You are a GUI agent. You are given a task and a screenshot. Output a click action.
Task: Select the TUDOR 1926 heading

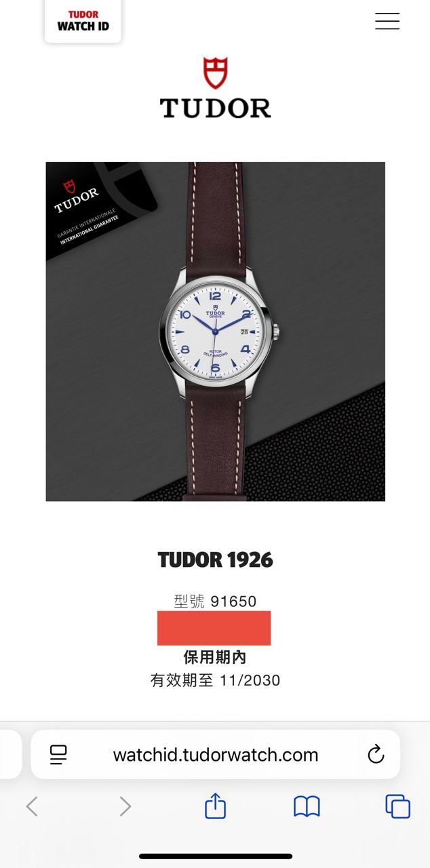coord(215,560)
